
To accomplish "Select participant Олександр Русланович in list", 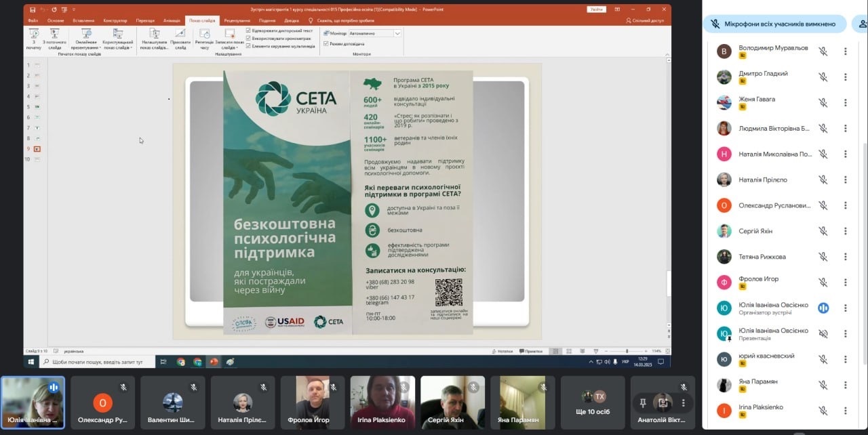I will click(784, 205).
